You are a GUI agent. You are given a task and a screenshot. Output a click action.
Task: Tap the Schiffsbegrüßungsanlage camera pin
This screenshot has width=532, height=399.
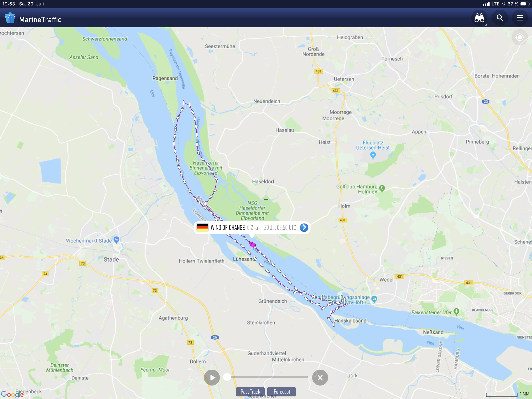tap(374, 299)
